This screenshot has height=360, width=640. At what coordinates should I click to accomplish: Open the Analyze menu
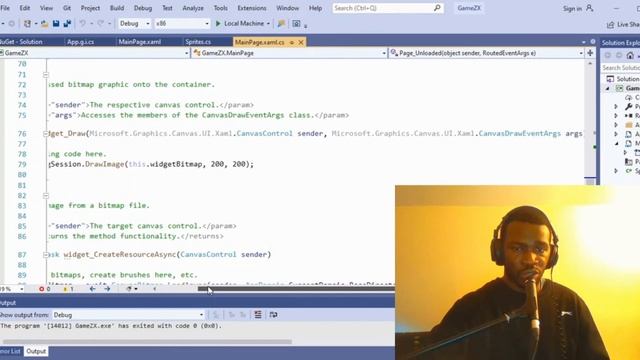click(193, 8)
